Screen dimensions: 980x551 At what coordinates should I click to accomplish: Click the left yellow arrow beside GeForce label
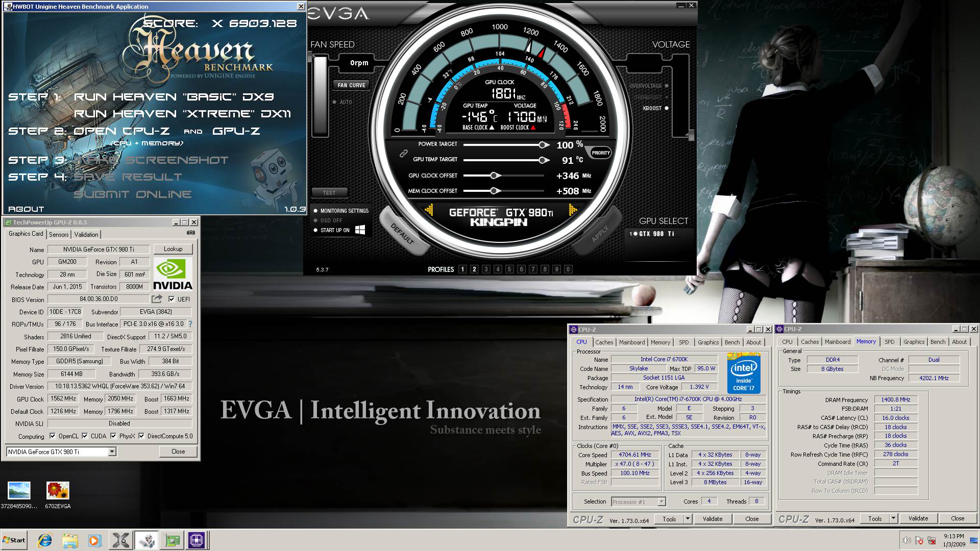[429, 210]
